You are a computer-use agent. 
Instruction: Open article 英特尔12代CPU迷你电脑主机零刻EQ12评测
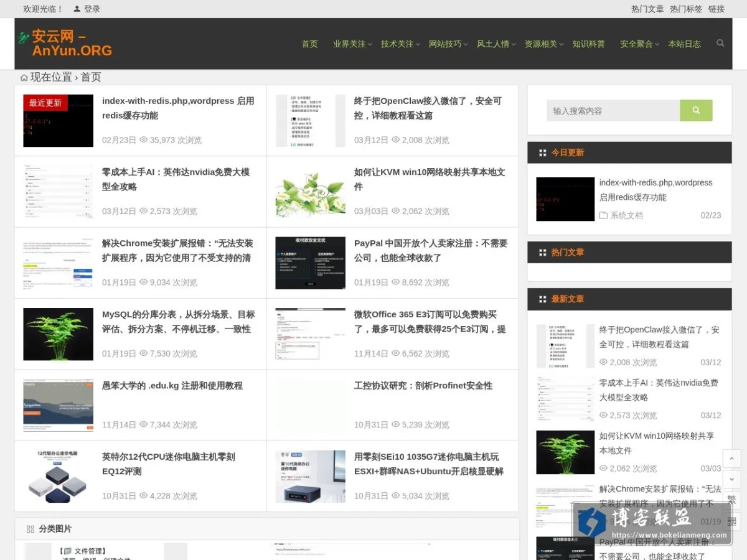pos(169,464)
